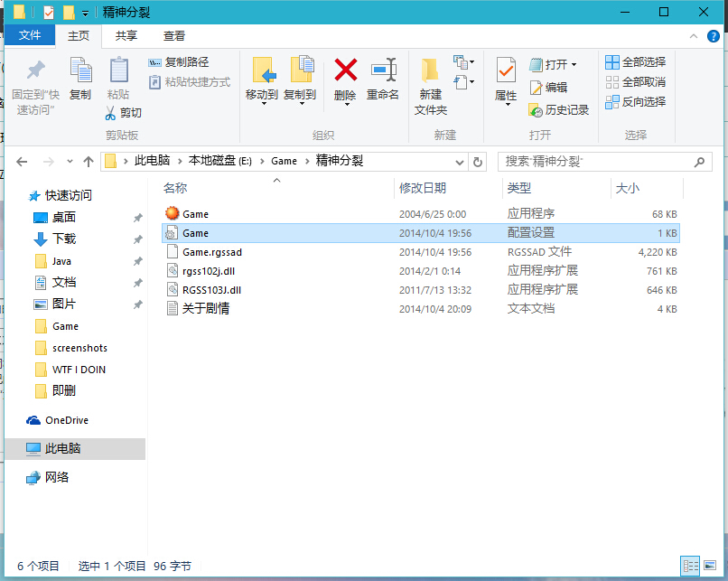Image resolution: width=728 pixels, height=581 pixels.
Task: Click the 搜索"精神分裂" search box
Action: (x=604, y=162)
